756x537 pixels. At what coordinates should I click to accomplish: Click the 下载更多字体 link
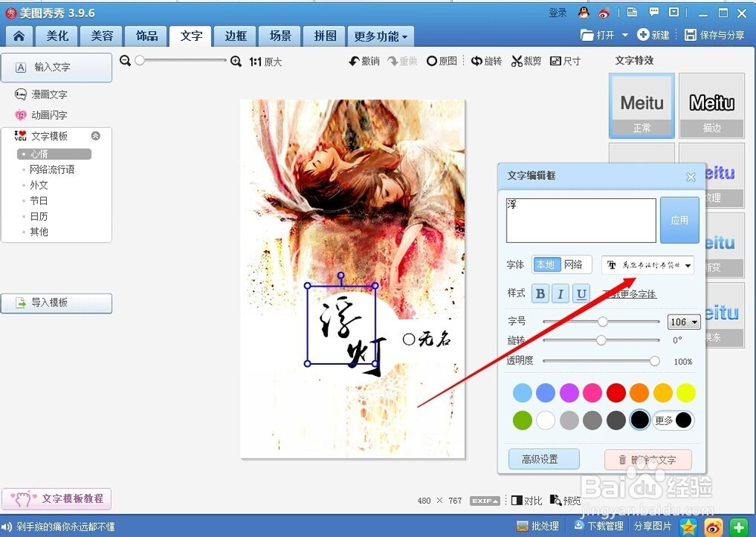click(x=630, y=293)
